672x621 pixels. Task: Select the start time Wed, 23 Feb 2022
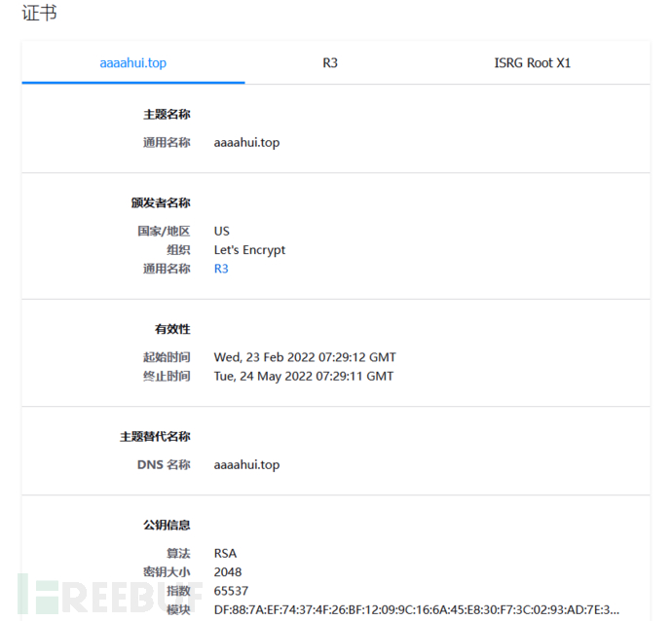tap(305, 357)
